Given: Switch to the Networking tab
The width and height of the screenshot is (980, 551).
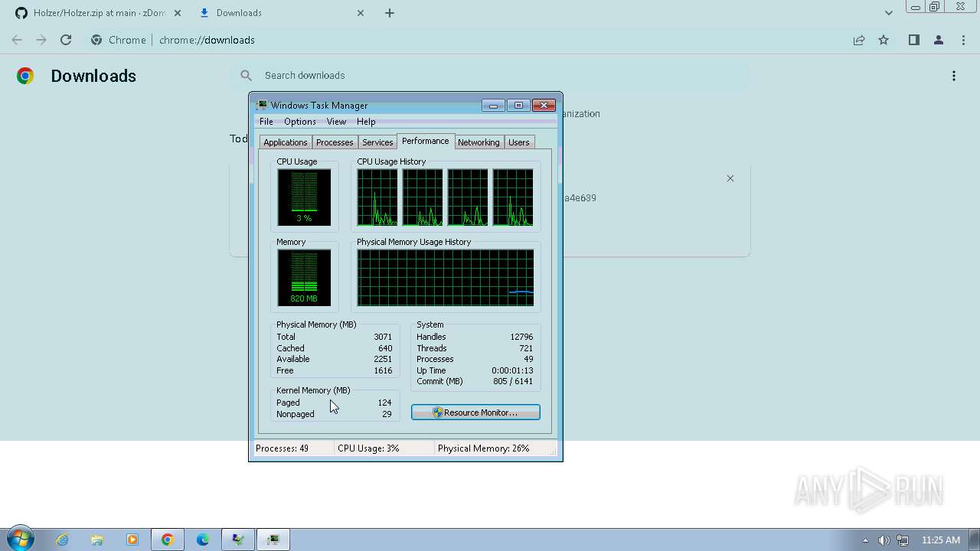Looking at the screenshot, I should pyautogui.click(x=479, y=142).
